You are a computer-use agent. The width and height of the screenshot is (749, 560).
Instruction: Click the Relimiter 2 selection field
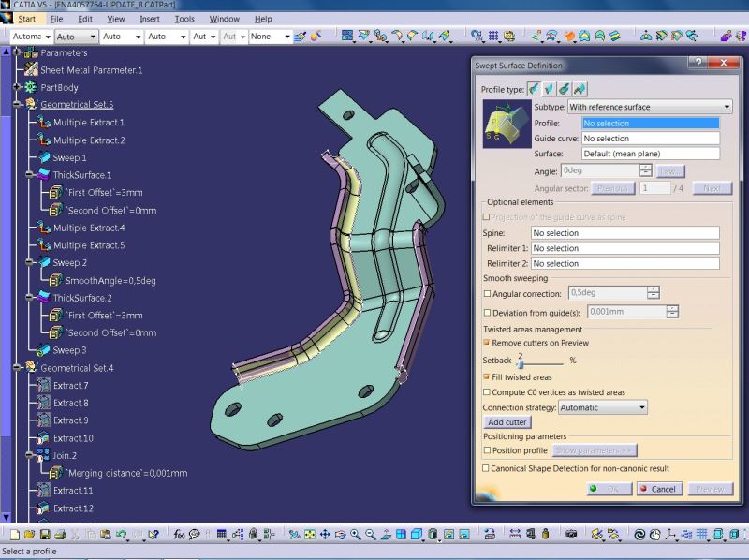(624, 263)
